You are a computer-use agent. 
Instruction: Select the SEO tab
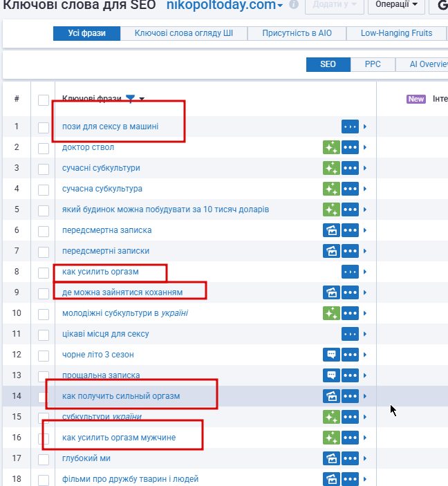[x=328, y=64]
